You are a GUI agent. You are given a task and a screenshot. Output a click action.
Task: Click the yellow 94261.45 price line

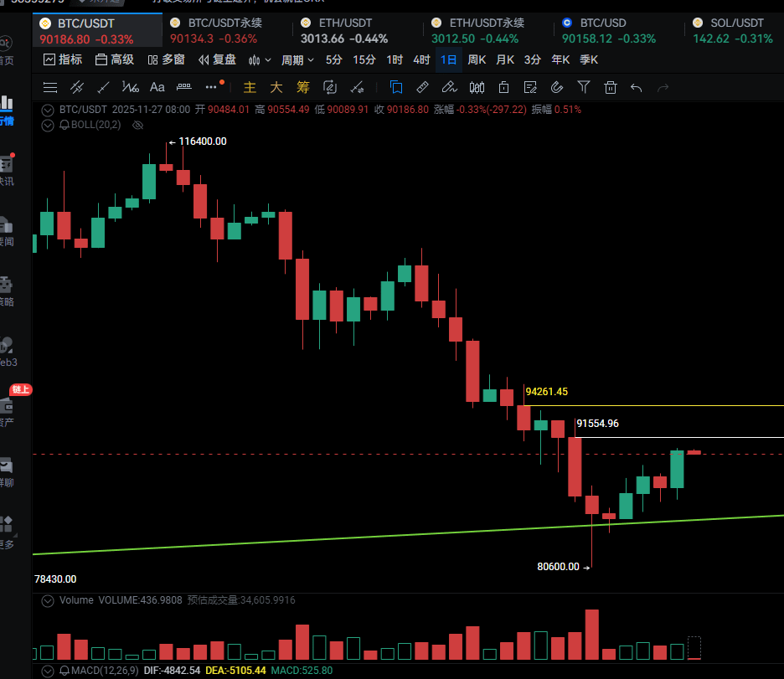(653, 406)
